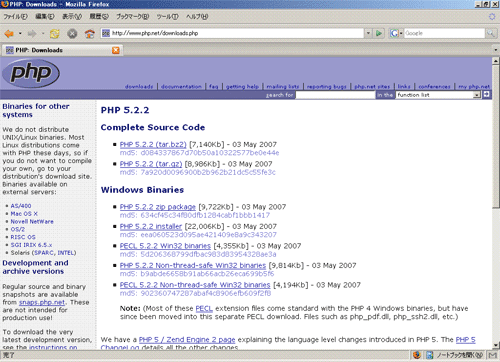The image size is (500, 362).
Task: Click the mailing lists nav link
Action: coord(283,87)
